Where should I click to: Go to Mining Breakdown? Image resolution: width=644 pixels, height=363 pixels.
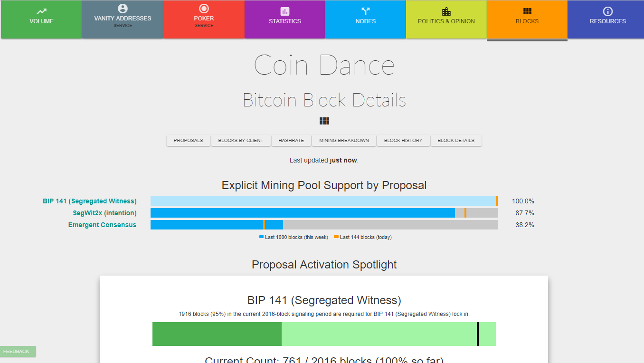point(344,141)
